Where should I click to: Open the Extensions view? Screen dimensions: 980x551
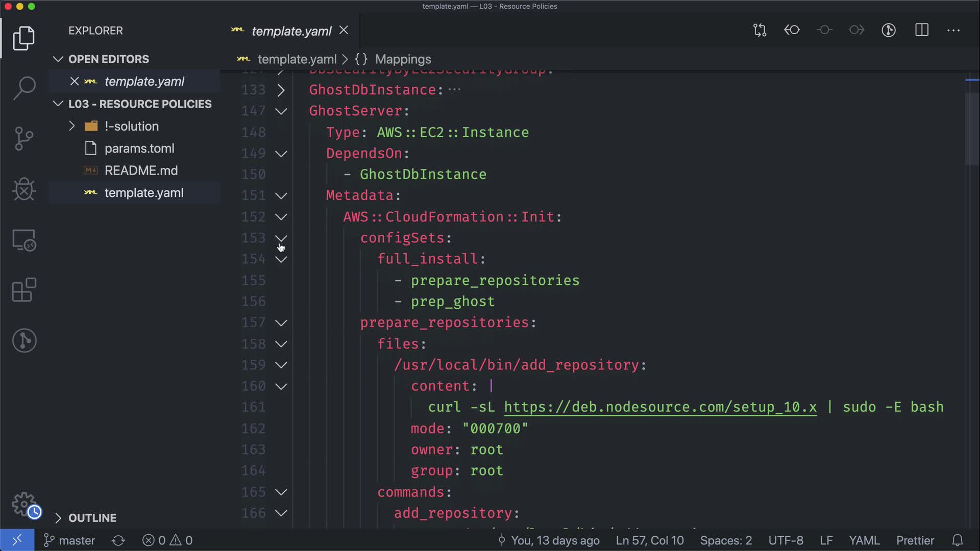pos(24,290)
